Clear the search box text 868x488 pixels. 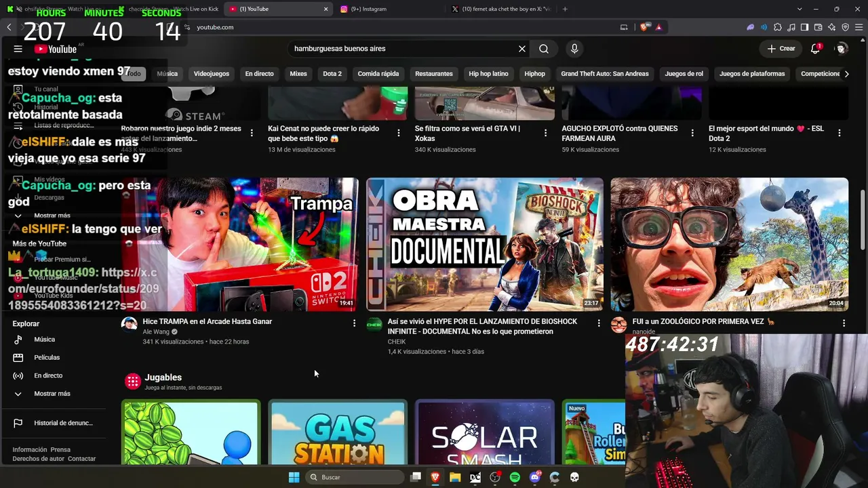tap(522, 49)
